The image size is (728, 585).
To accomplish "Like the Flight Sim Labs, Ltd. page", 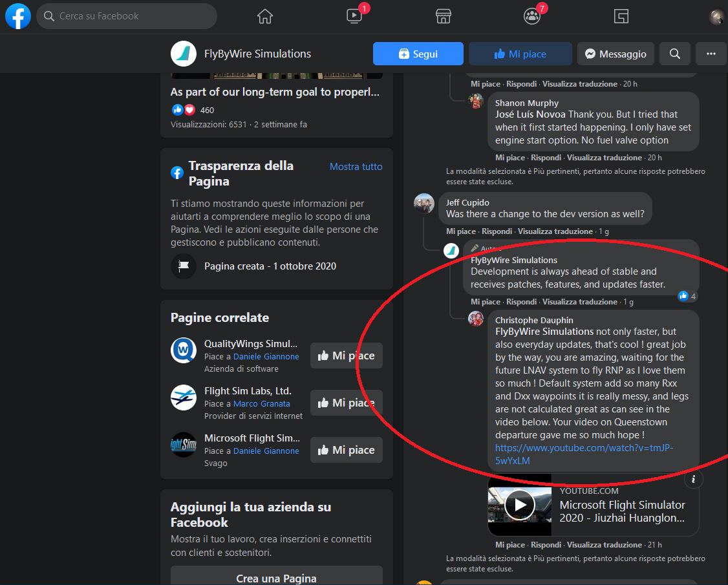I will (347, 403).
